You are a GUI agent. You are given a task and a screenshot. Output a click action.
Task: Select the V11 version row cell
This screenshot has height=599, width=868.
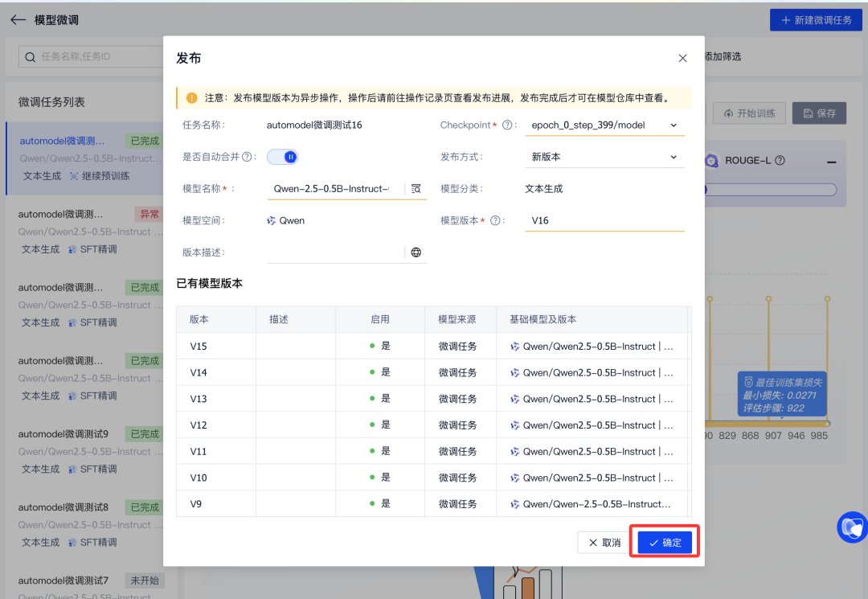click(216, 451)
